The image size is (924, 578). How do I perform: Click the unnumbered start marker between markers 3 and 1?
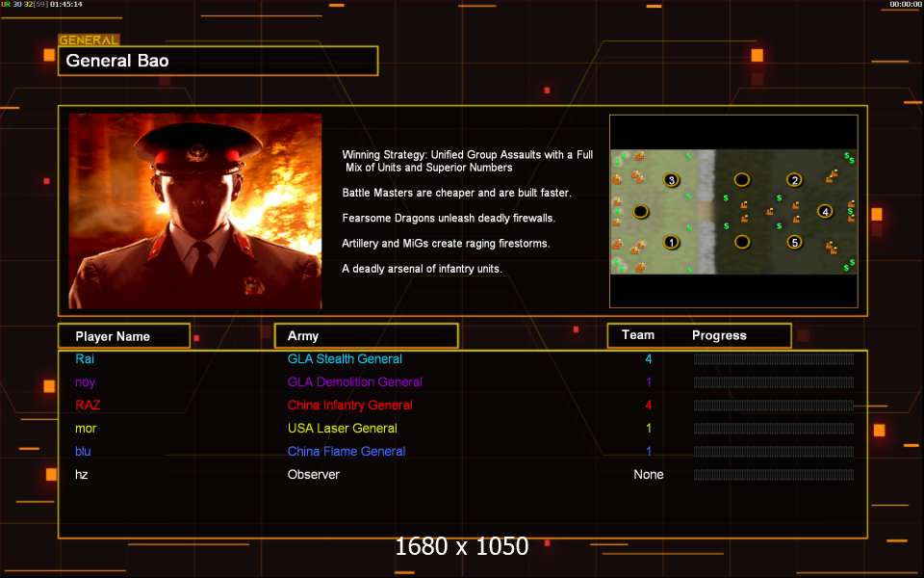641,211
